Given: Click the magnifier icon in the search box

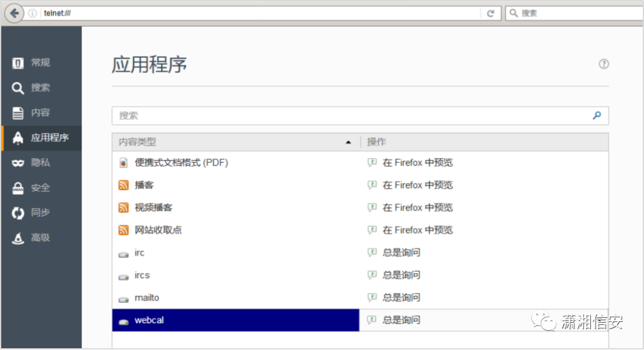Looking at the screenshot, I should (x=597, y=116).
